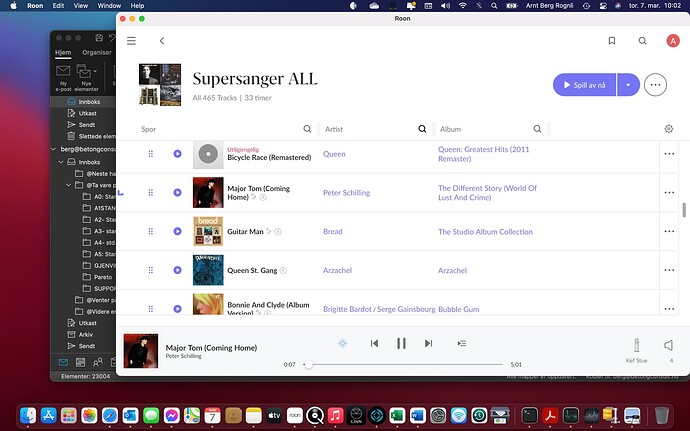Open artist link Peter Schilling
690x431 pixels.
click(x=346, y=193)
